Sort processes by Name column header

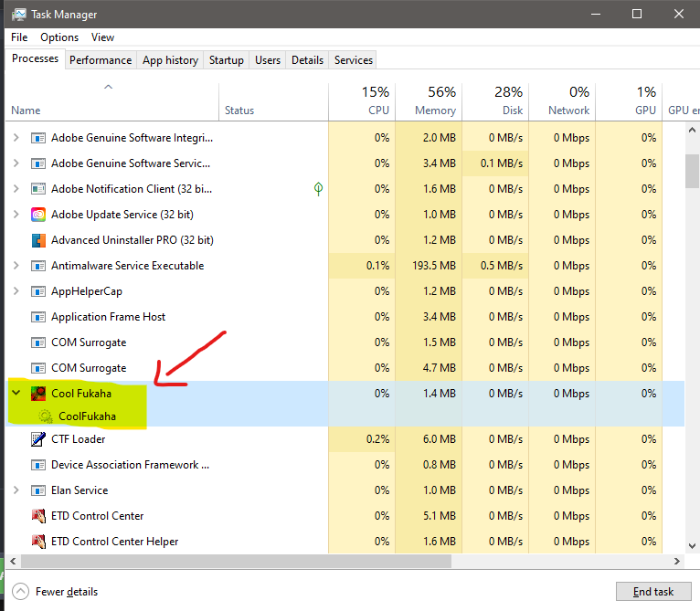[x=111, y=102]
